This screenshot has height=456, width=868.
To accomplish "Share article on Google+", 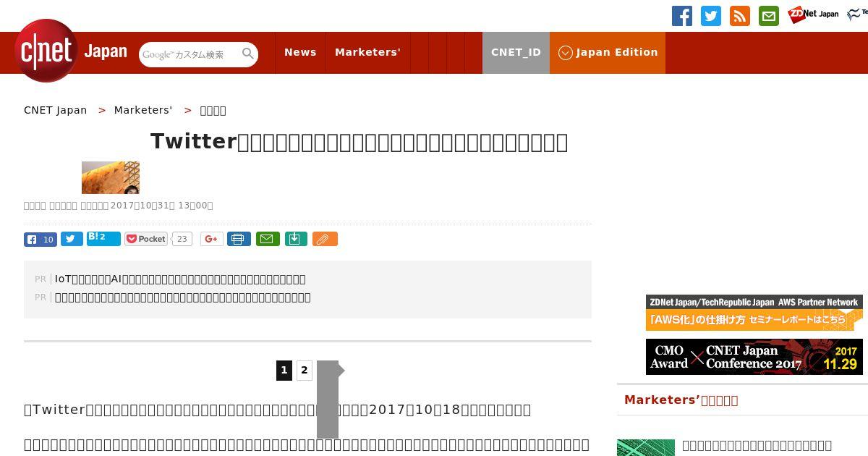I will (212, 239).
